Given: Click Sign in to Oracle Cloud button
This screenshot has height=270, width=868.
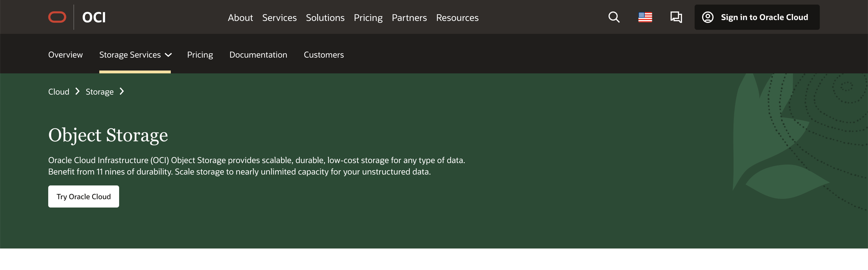Looking at the screenshot, I should click(x=757, y=17).
